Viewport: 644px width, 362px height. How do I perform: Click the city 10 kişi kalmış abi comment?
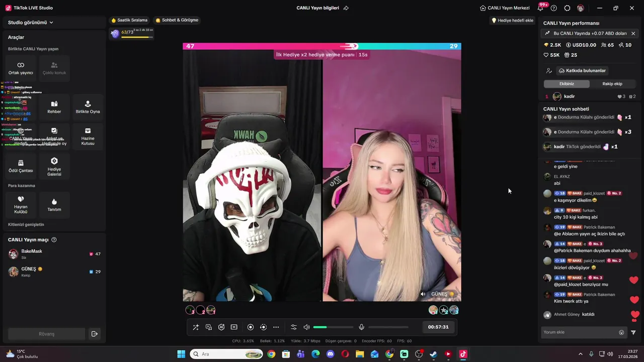pos(576,217)
